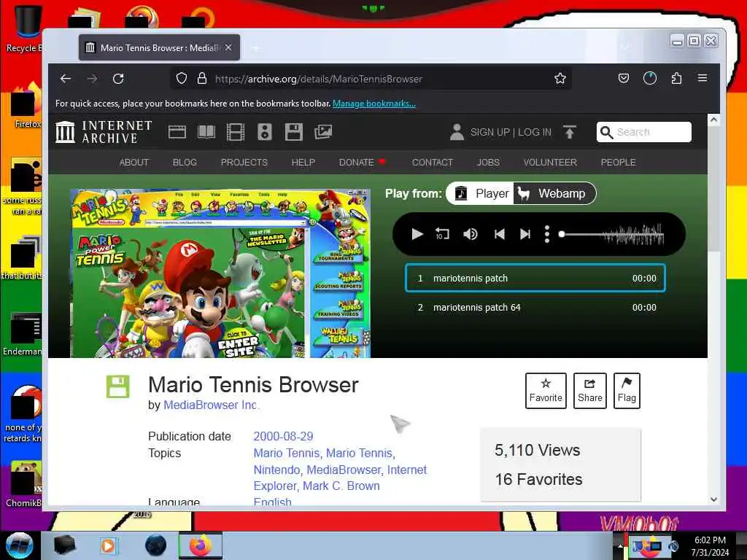Open the JOBS menu item
The height and width of the screenshot is (560, 747).
488,163
